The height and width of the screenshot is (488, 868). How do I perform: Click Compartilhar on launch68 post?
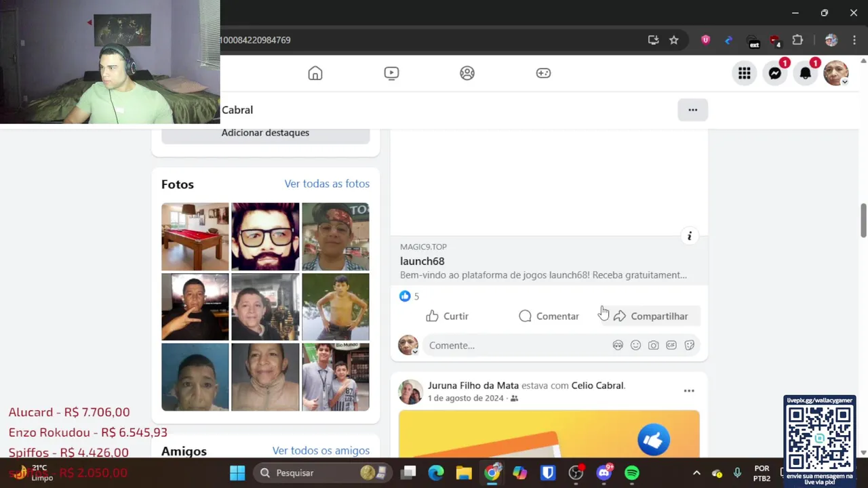[x=650, y=316]
